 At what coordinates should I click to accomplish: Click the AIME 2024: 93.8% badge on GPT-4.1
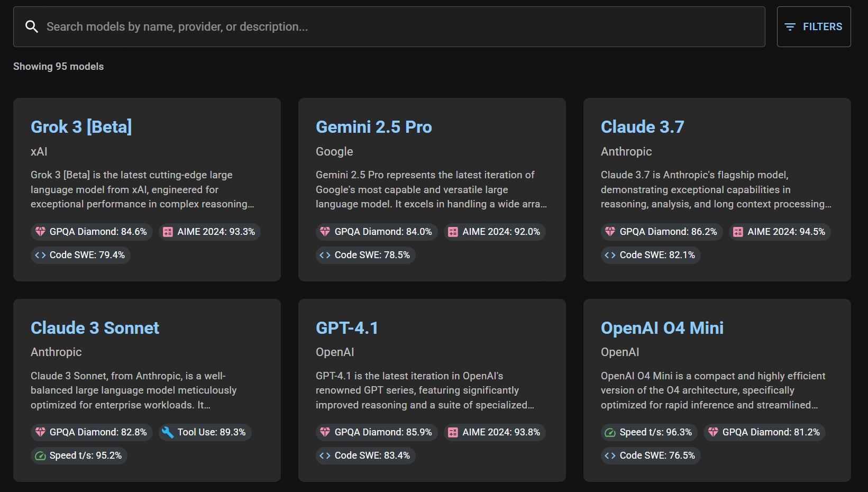click(494, 432)
